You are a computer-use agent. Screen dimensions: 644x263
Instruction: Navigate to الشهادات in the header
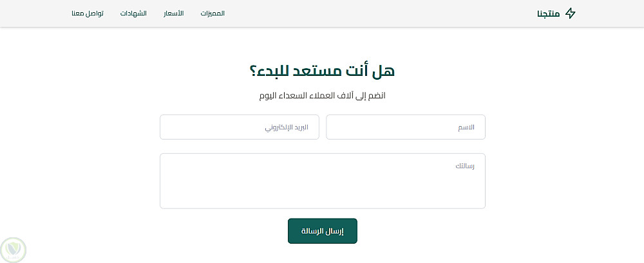coord(133,14)
